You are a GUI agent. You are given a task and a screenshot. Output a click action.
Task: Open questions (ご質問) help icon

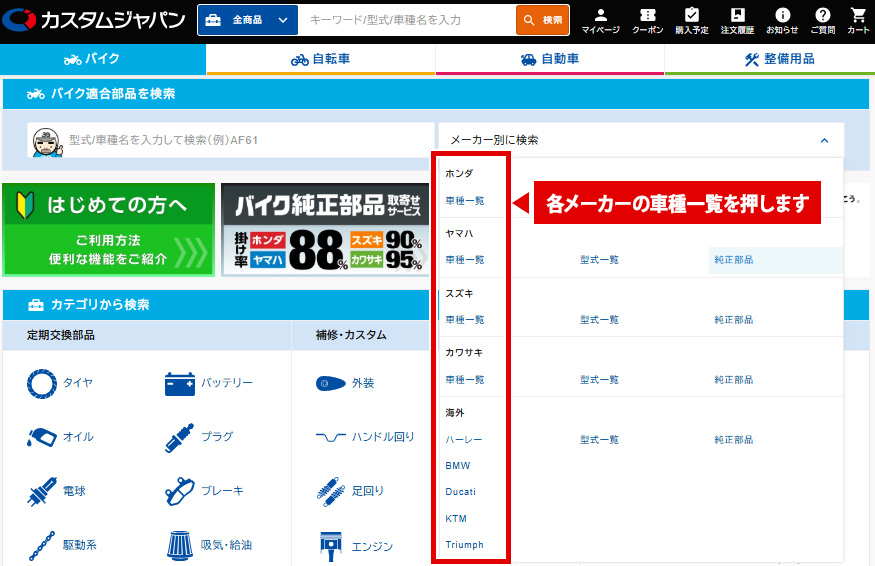coord(823,21)
